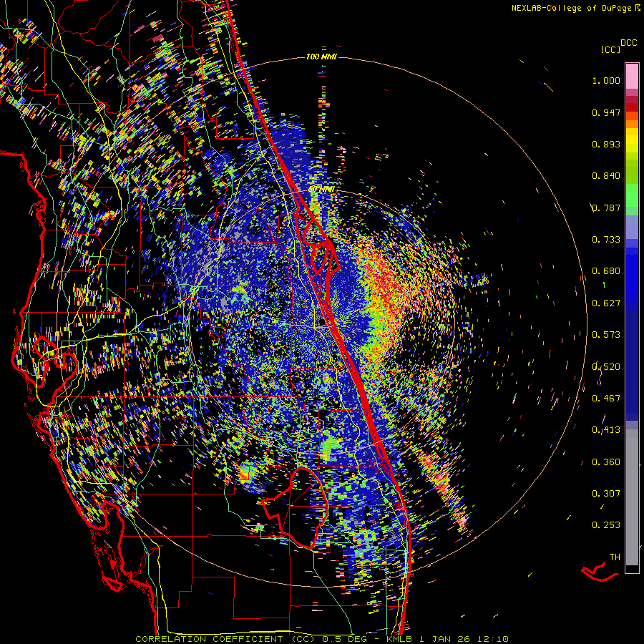
Task: Select the 0.893 legend value
Action: click(x=606, y=144)
